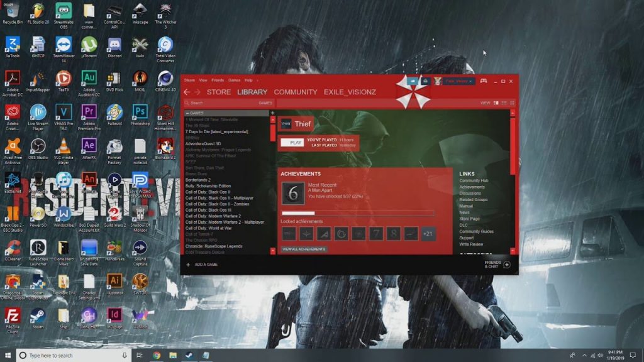Image resolution: width=644 pixels, height=362 pixels.
Task: Click the +21 locked achievements tile
Action: pyautogui.click(x=428, y=233)
